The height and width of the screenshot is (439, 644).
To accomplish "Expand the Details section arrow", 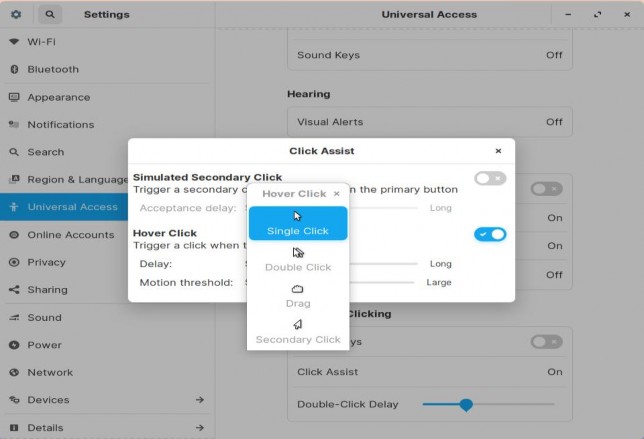I will [199, 427].
